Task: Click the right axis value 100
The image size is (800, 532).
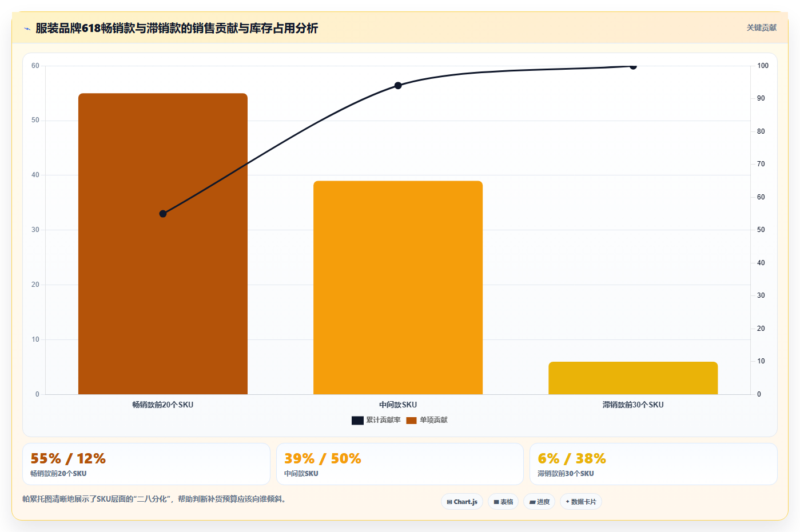Action: click(x=763, y=66)
